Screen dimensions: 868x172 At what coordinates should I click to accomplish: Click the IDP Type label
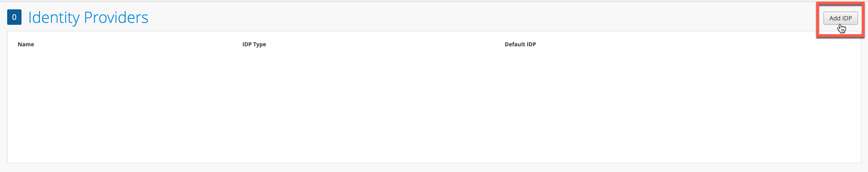click(254, 44)
